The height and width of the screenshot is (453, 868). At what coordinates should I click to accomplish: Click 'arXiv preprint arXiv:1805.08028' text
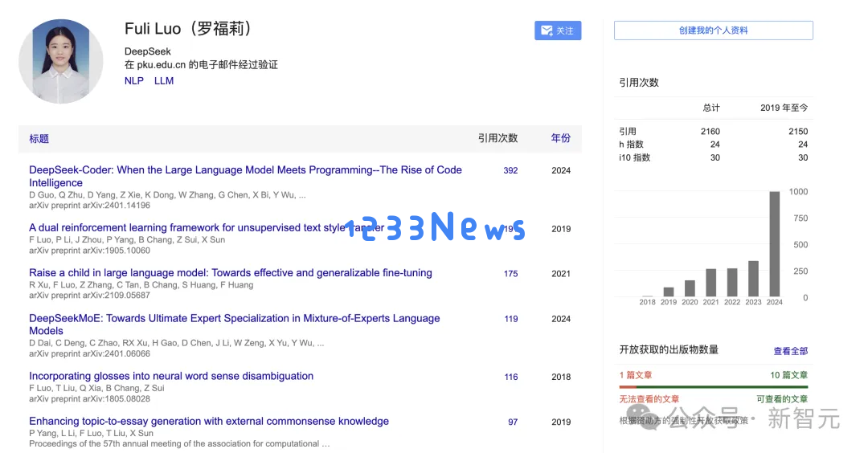(x=89, y=399)
